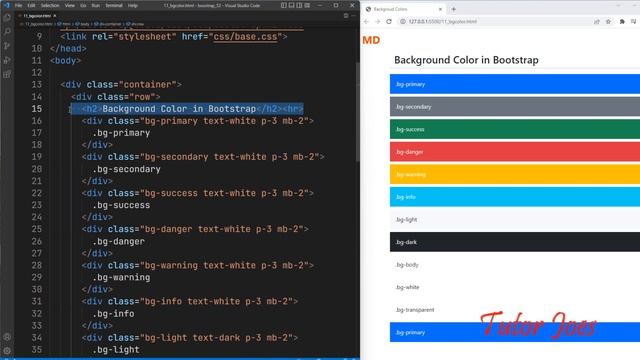This screenshot has width=640, height=360.
Task: Click the orange MD logo in browser page
Action: pos(371,40)
